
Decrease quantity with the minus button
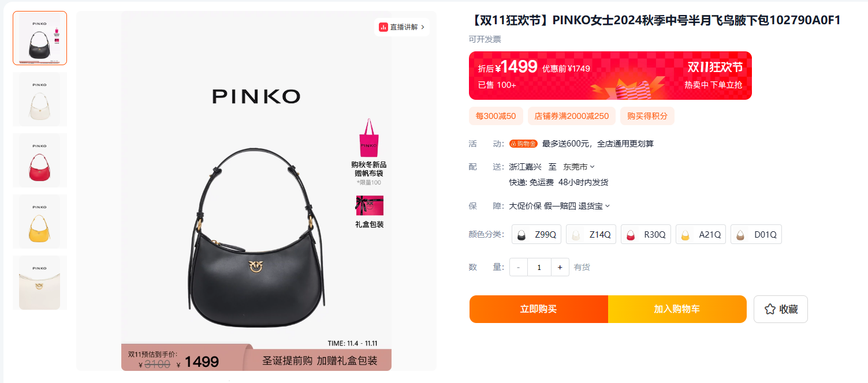[x=519, y=268]
